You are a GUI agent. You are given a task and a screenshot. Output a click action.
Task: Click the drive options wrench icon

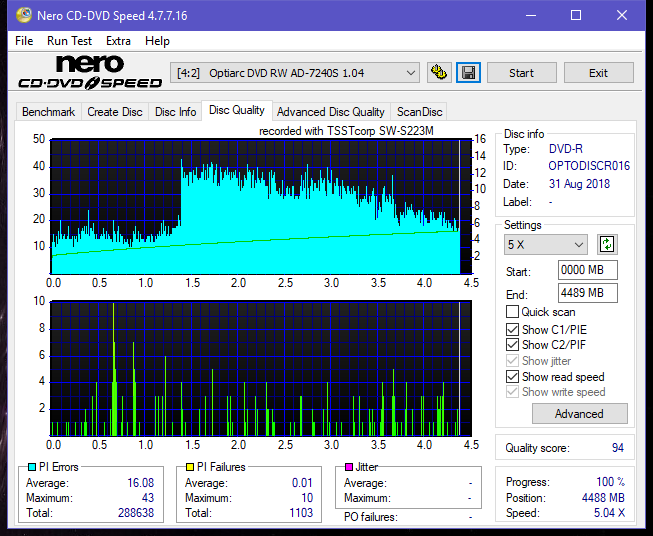coord(439,73)
